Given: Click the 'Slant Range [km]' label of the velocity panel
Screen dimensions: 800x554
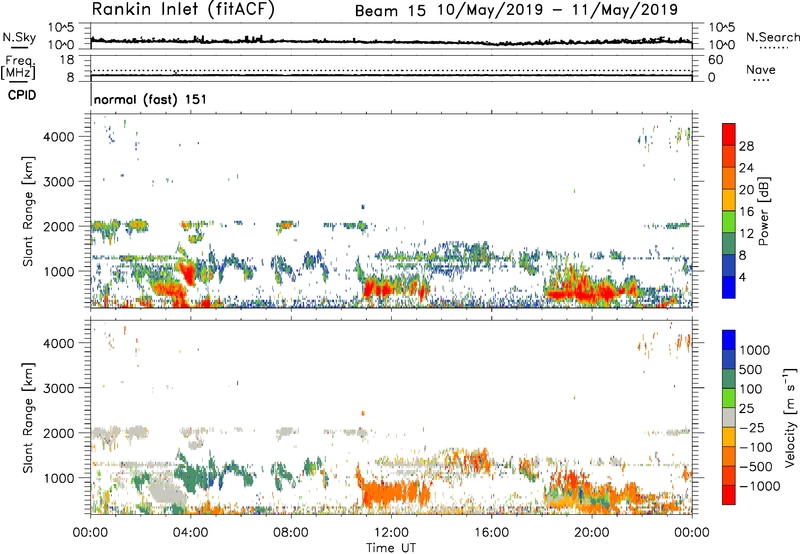Looking at the screenshot, I should click(28, 418).
